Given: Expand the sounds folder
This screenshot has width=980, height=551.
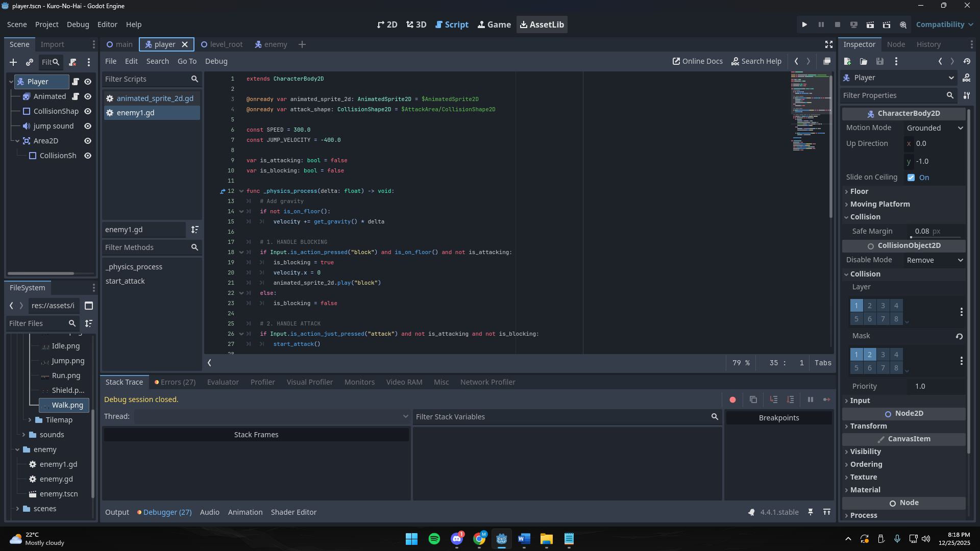Looking at the screenshot, I should (x=23, y=435).
